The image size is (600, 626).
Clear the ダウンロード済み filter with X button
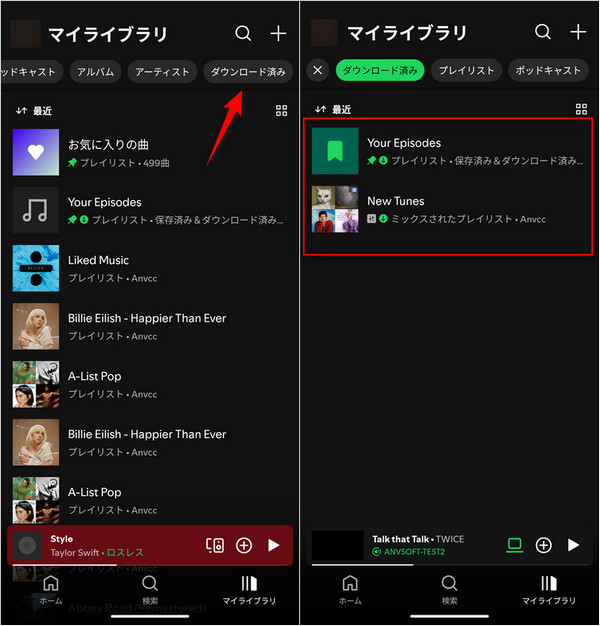click(318, 70)
